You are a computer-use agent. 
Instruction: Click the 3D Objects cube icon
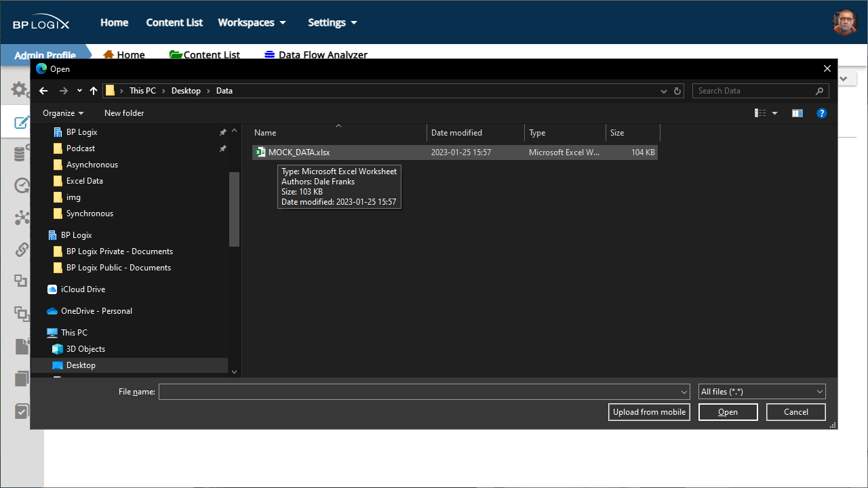(58, 349)
